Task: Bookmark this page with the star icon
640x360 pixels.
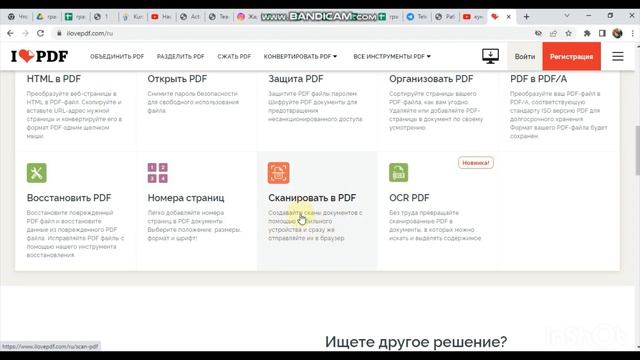Action: [x=568, y=33]
